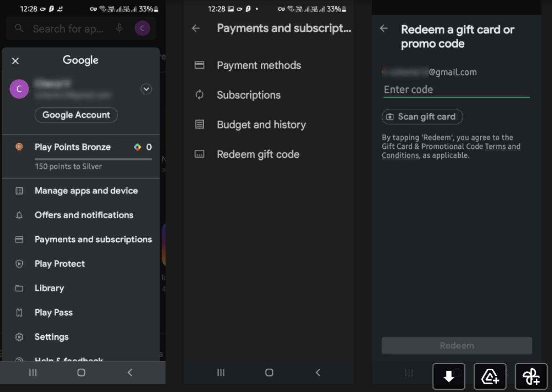552x392 pixels.
Task: Click the add to Google Drive icon
Action: click(x=490, y=376)
